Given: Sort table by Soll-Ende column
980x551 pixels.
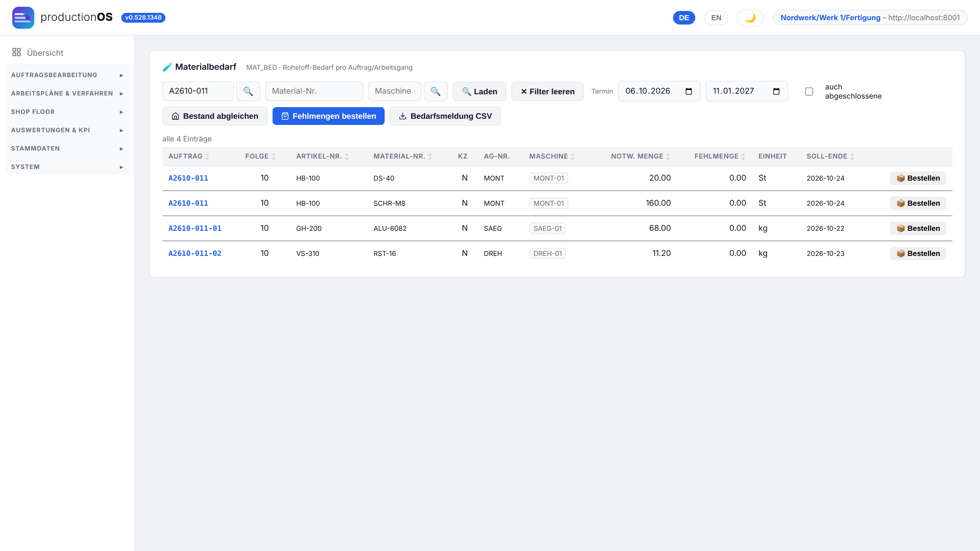Looking at the screenshot, I should (x=831, y=156).
